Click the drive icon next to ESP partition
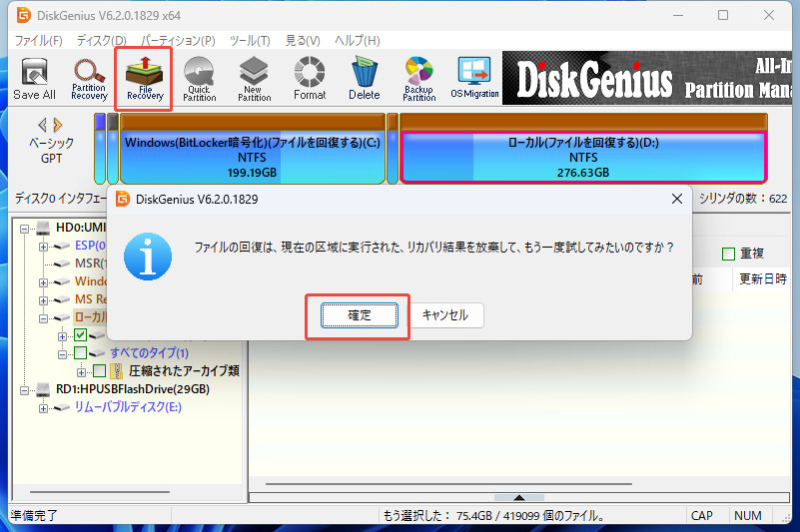This screenshot has height=532, width=800. 62,246
